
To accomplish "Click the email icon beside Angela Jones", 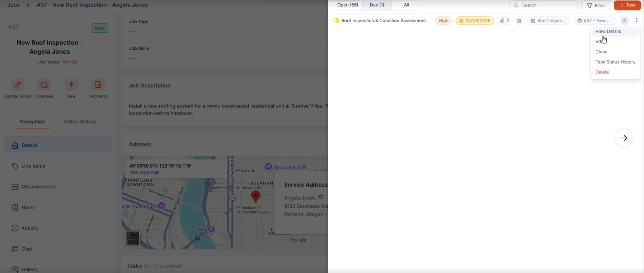I will pyautogui.click(x=321, y=197).
